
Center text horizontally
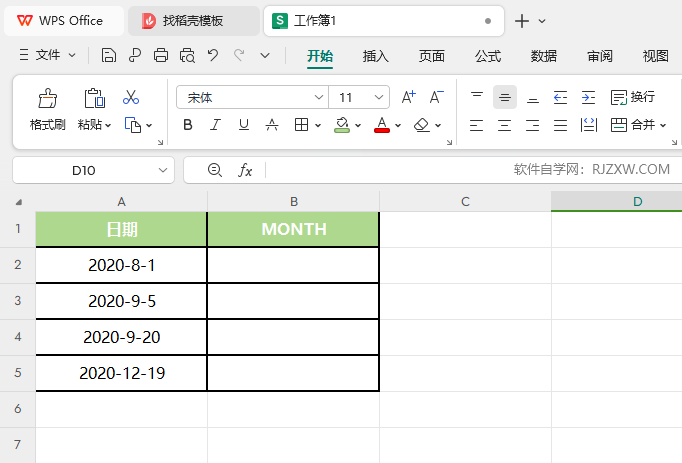(x=505, y=125)
